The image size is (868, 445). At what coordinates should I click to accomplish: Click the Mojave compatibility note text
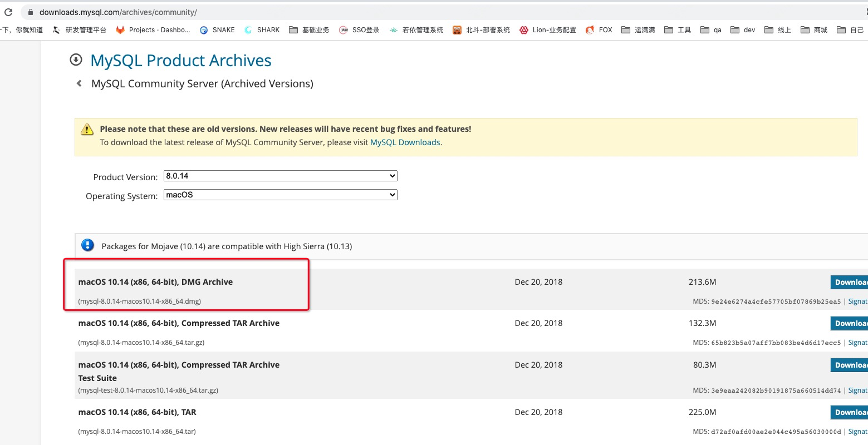tap(227, 246)
